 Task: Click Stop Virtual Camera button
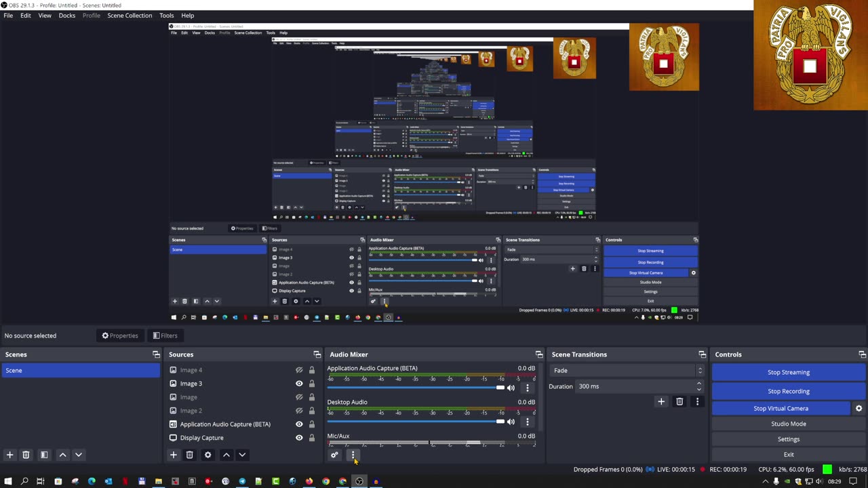781,408
